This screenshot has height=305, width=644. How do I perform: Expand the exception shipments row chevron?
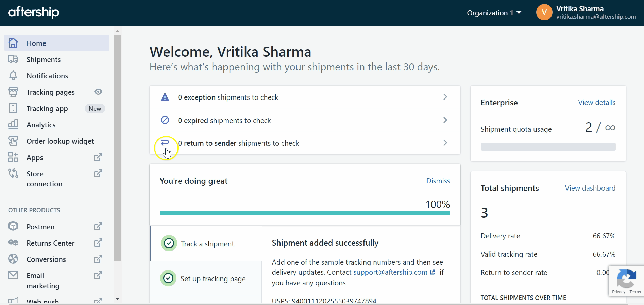445,97
